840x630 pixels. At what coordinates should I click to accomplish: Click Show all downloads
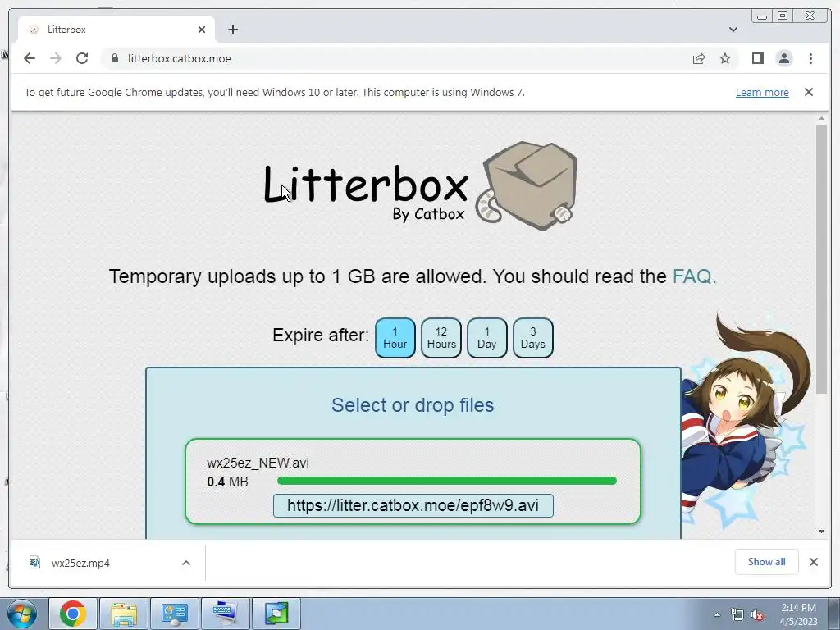coord(767,562)
